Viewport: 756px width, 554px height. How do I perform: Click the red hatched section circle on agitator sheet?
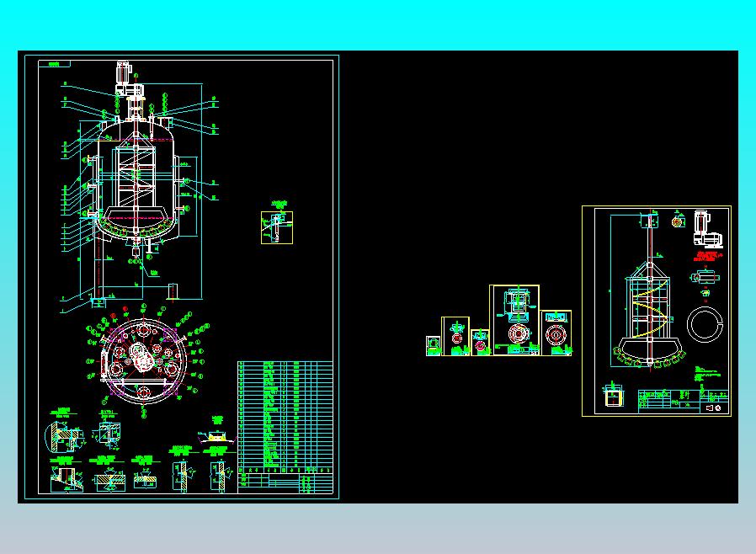(x=678, y=221)
